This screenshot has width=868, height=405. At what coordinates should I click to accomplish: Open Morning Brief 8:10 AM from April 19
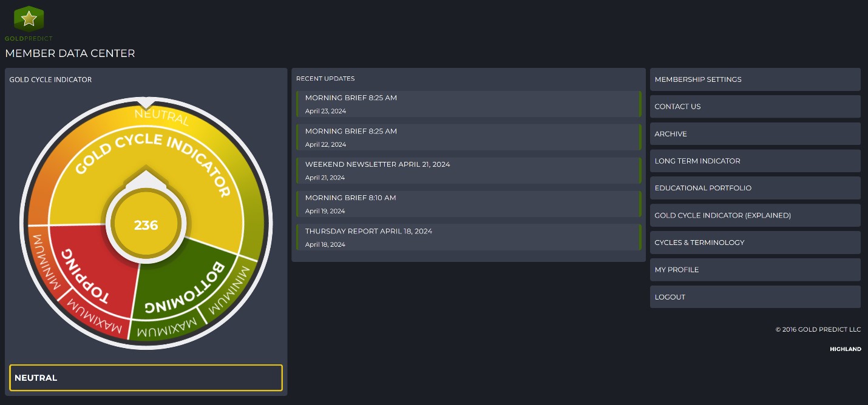[469, 204]
